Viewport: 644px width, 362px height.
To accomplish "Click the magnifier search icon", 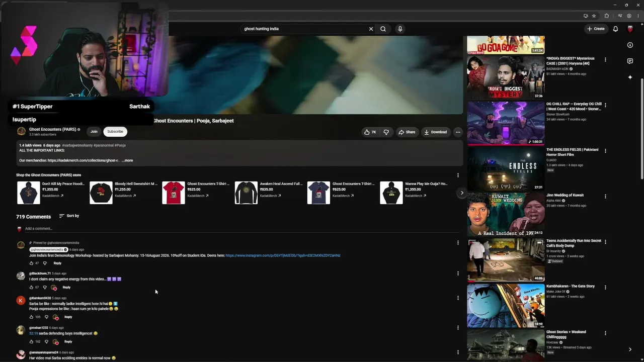I will [383, 29].
